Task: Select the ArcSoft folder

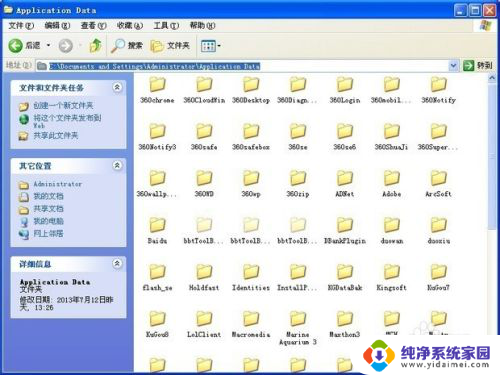Action: pyautogui.click(x=438, y=184)
